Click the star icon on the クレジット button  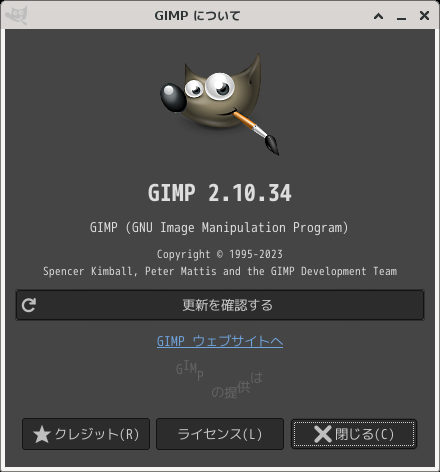[x=42, y=434]
